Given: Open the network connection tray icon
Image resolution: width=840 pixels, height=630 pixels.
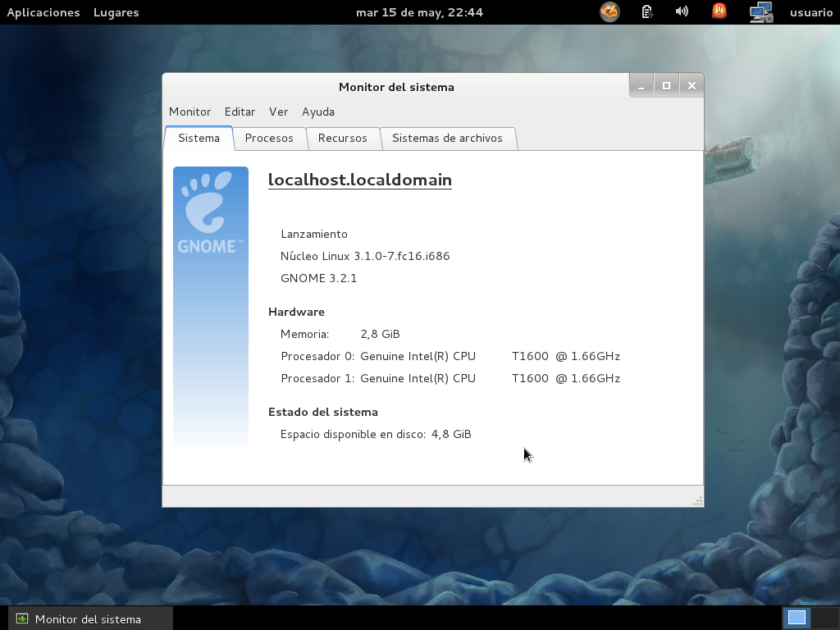Looking at the screenshot, I should point(761,11).
